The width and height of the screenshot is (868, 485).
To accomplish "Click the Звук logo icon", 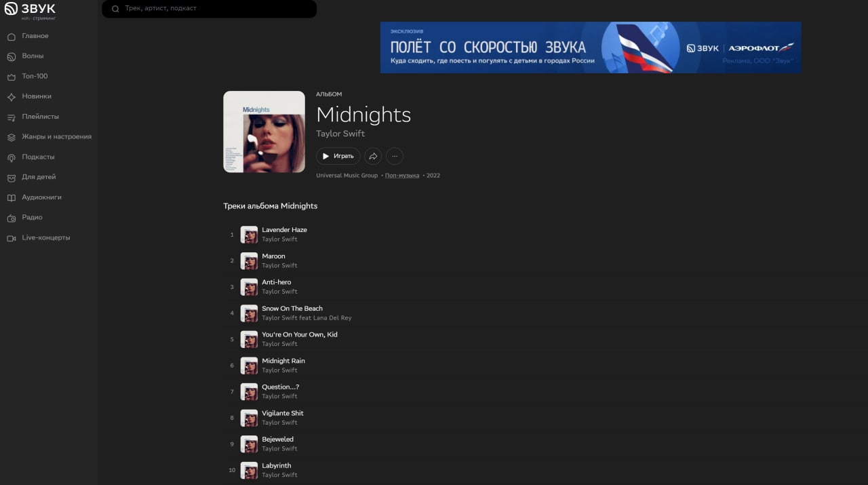I will click(x=11, y=9).
